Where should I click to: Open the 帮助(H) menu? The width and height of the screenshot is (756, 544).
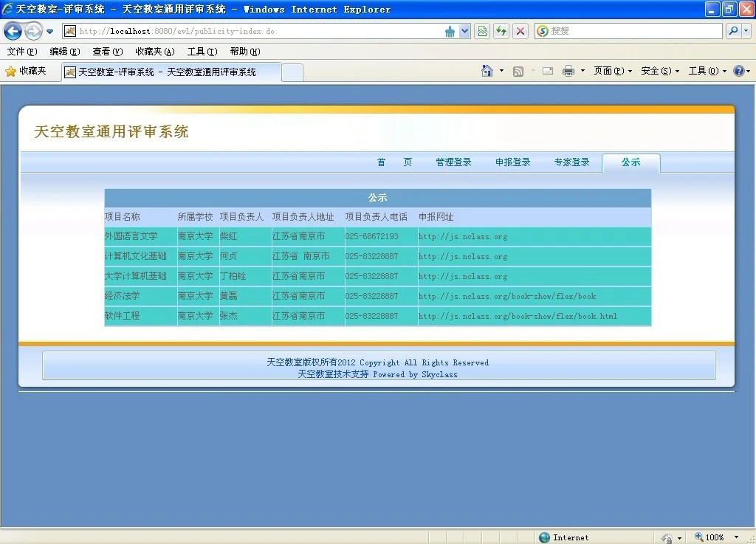245,52
